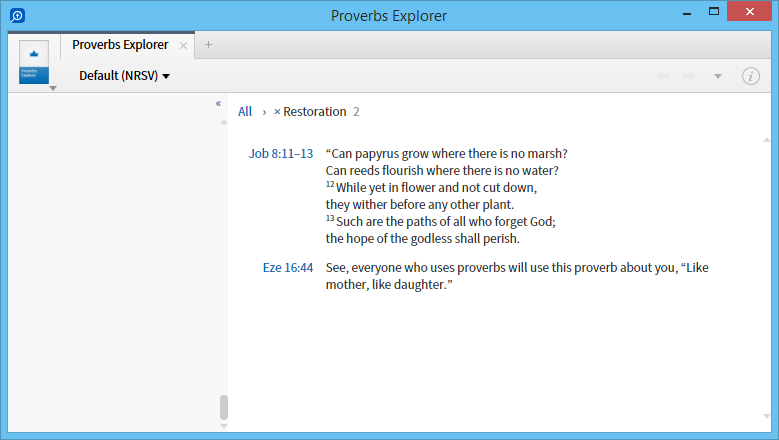The image size is (779, 440).
Task: Click the All breadcrumb link
Action: pyautogui.click(x=245, y=112)
